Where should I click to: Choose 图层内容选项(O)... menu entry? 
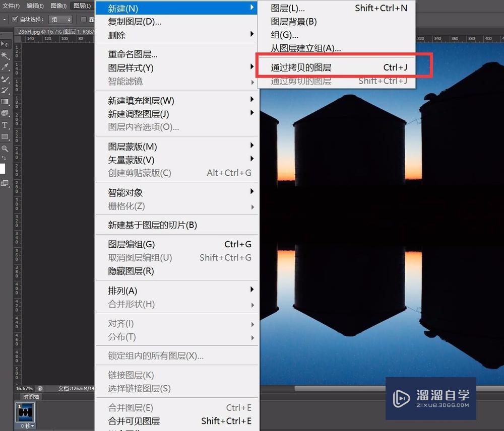click(176, 127)
